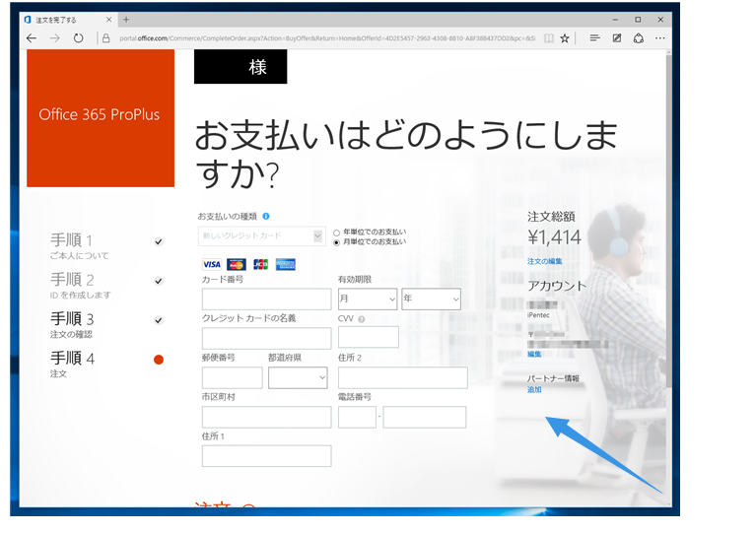This screenshot has height=533, width=756.
Task: Click the share icon in the toolbar
Action: click(x=639, y=38)
